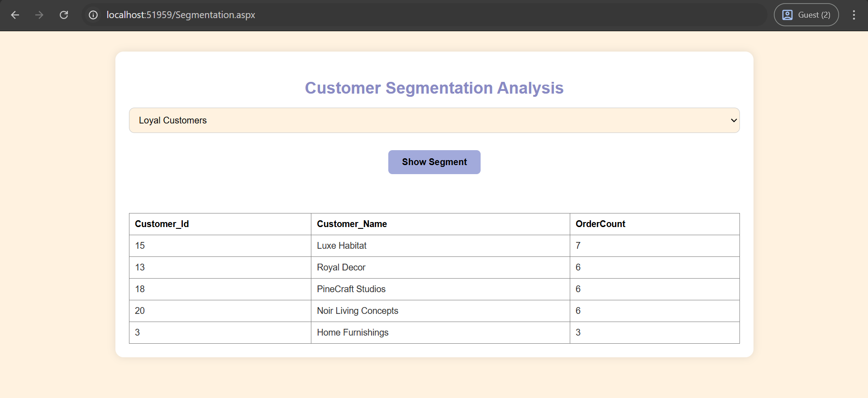Click order count 3 in Home Furnishings row
The height and width of the screenshot is (398, 868).
click(x=654, y=332)
